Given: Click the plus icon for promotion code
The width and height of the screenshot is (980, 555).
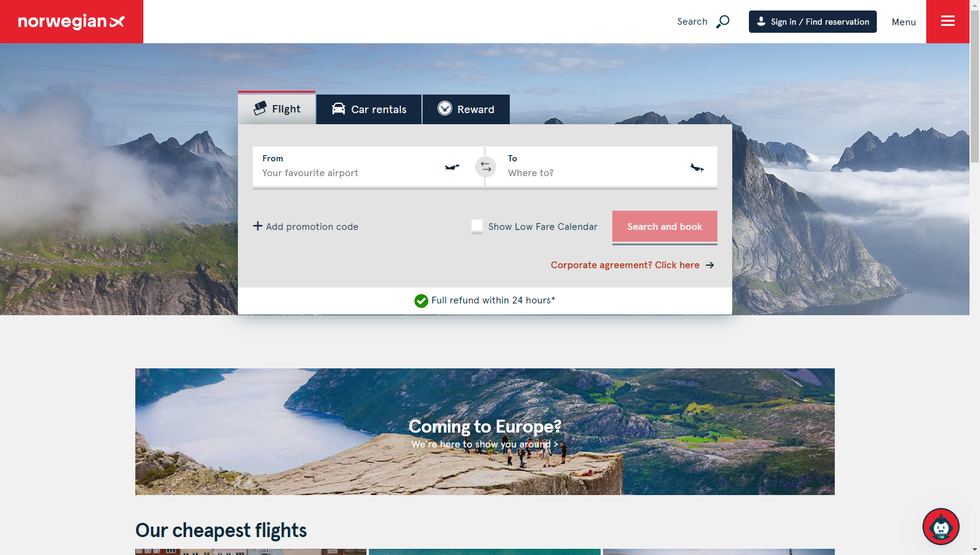Looking at the screenshot, I should click(258, 226).
